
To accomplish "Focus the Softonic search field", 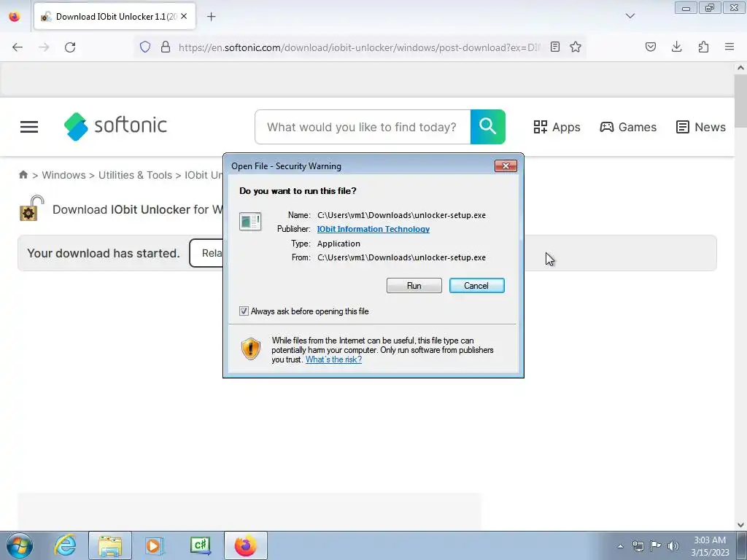I will 363,127.
